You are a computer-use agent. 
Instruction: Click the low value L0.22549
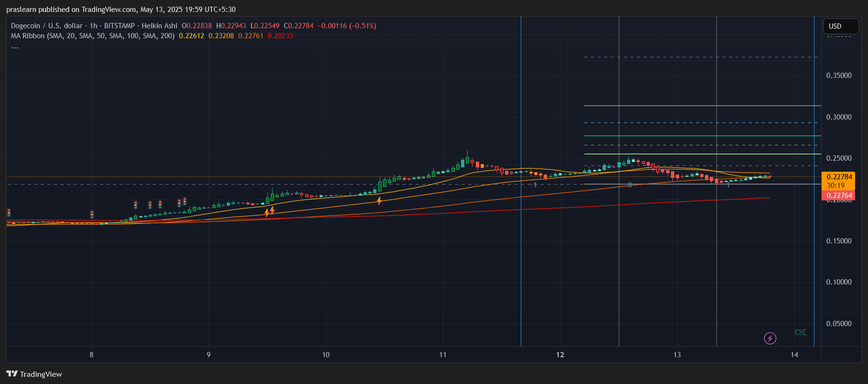pos(265,26)
